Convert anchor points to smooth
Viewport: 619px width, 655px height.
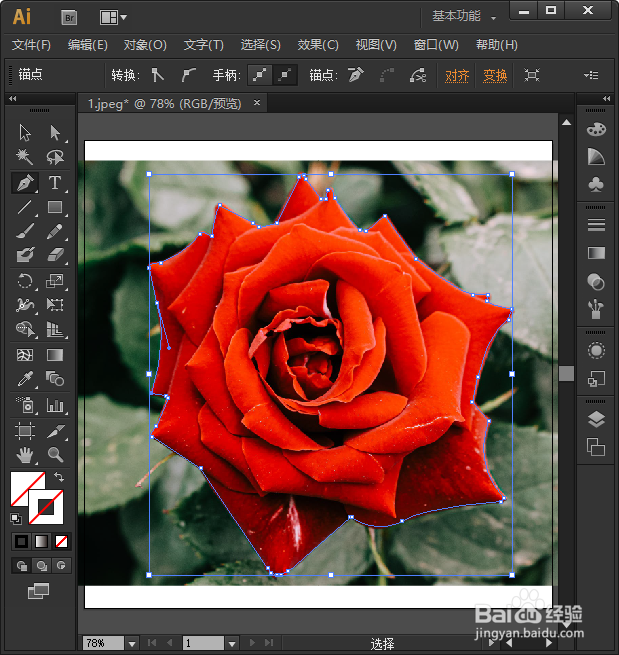click(x=188, y=75)
